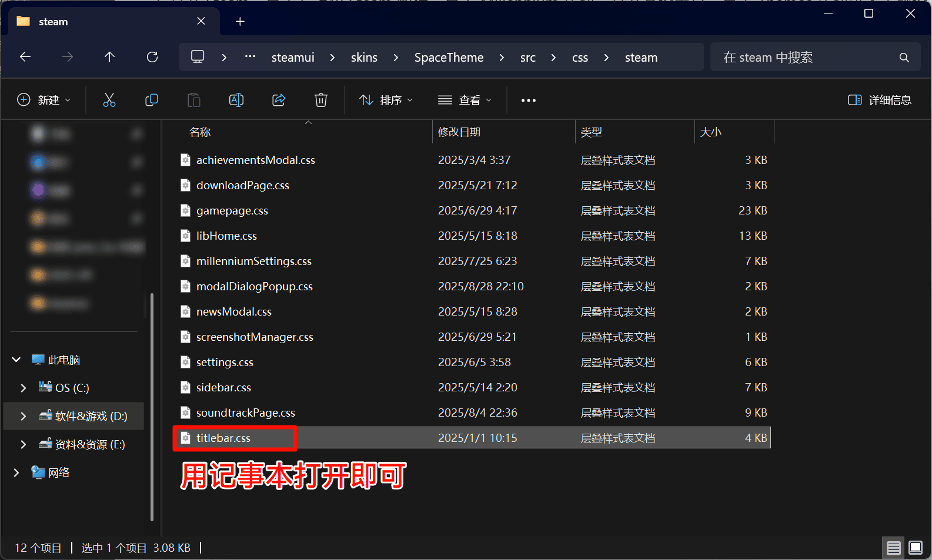
Task: Open the 查看 view dropdown
Action: (465, 100)
